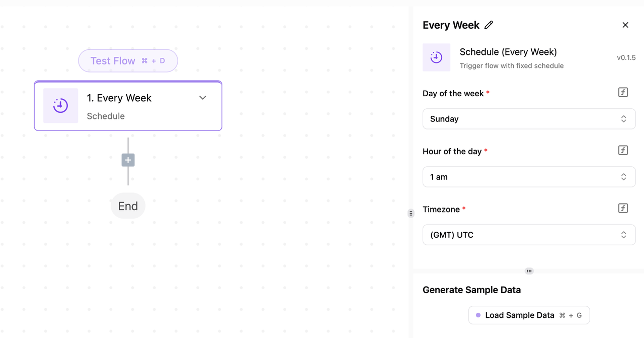This screenshot has width=644, height=338.
Task: Select the End node on the canvas
Action: click(128, 206)
